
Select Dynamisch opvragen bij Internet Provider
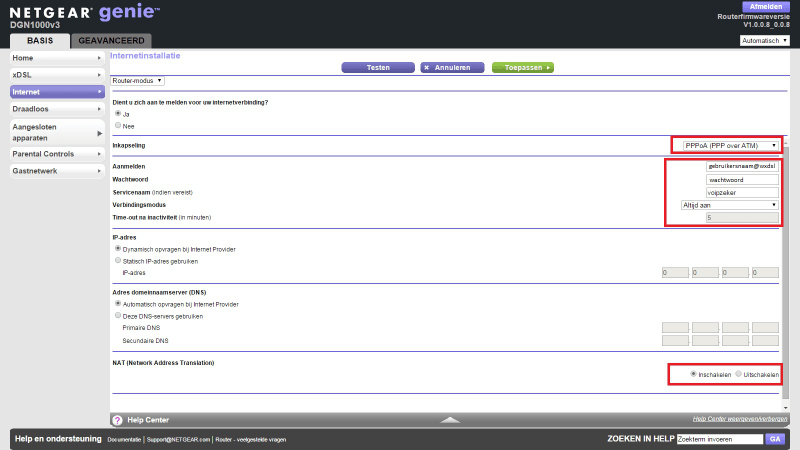click(118, 248)
